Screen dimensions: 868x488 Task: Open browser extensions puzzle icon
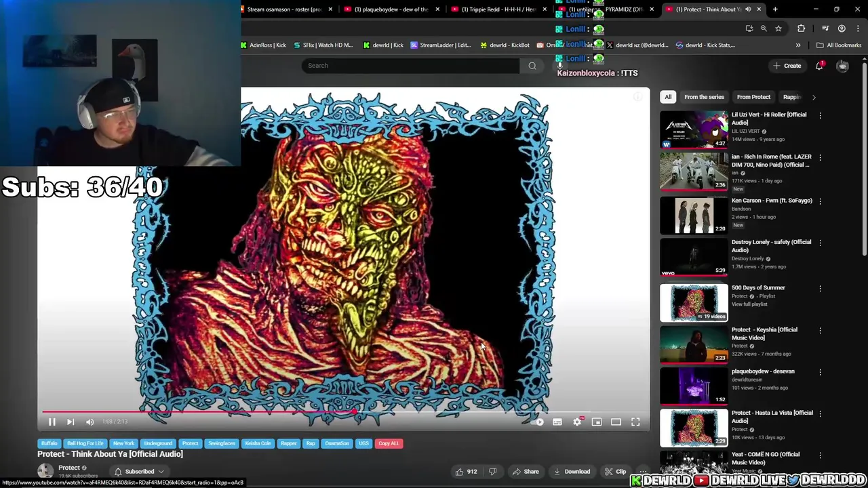(x=801, y=28)
